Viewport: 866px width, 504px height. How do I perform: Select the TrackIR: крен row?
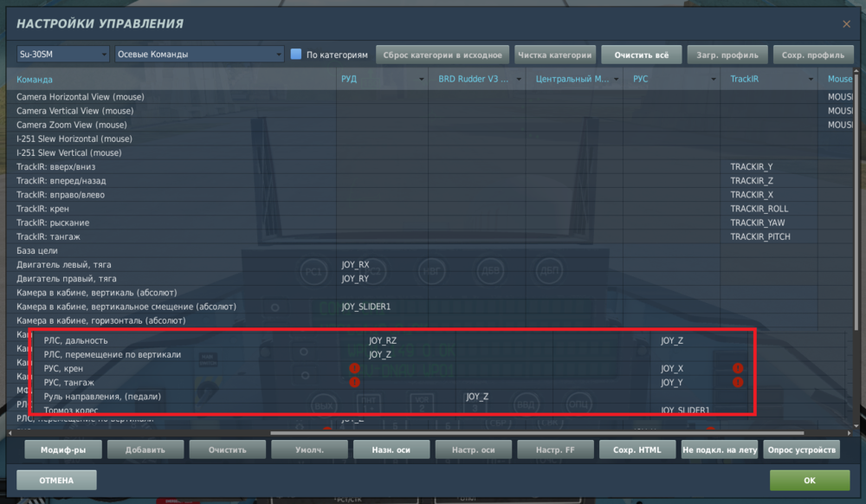[430, 209]
